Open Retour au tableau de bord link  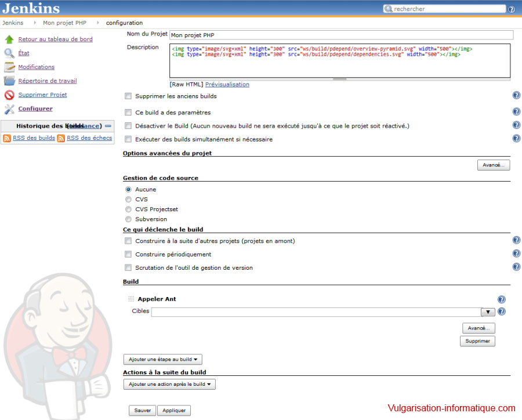pyautogui.click(x=55, y=39)
